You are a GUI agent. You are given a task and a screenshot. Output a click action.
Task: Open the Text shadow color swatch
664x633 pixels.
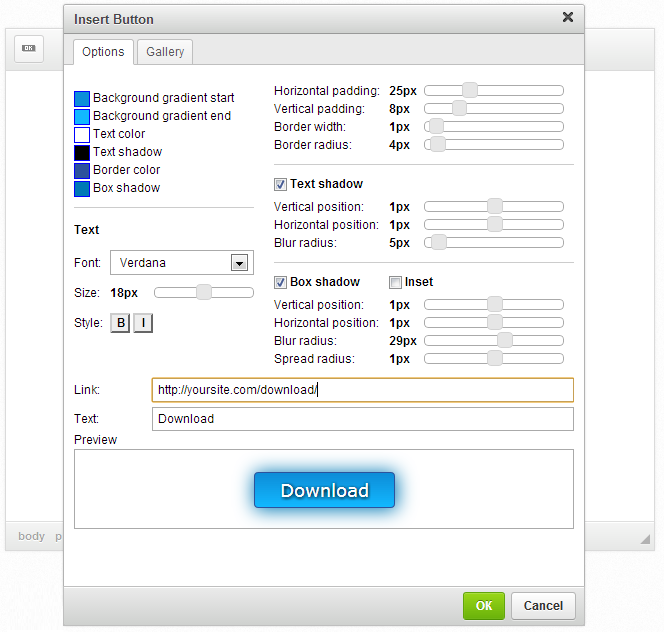click(82, 152)
